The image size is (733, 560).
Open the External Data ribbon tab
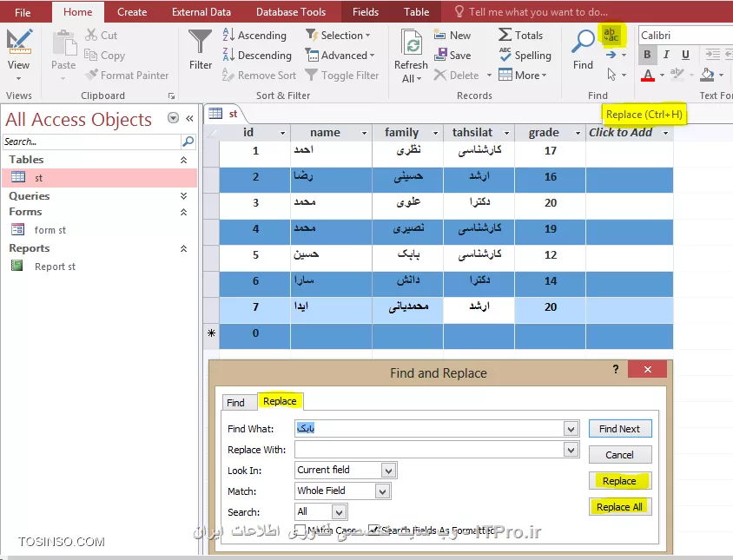201,12
